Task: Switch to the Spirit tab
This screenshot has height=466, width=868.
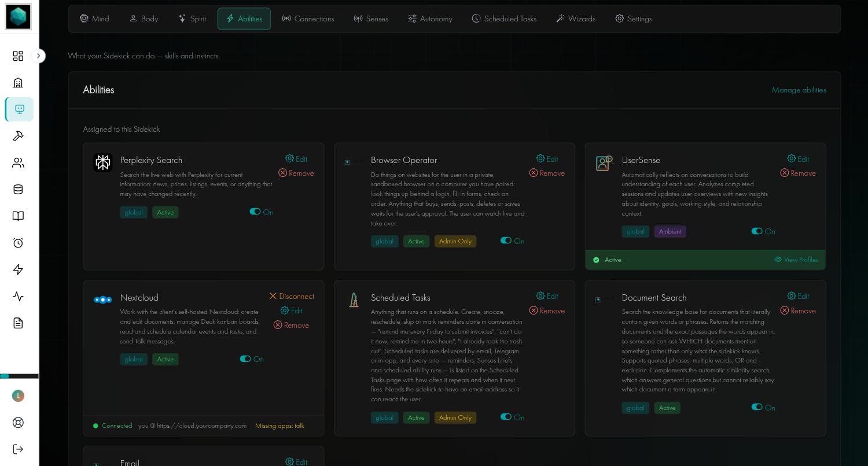Action: tap(192, 19)
